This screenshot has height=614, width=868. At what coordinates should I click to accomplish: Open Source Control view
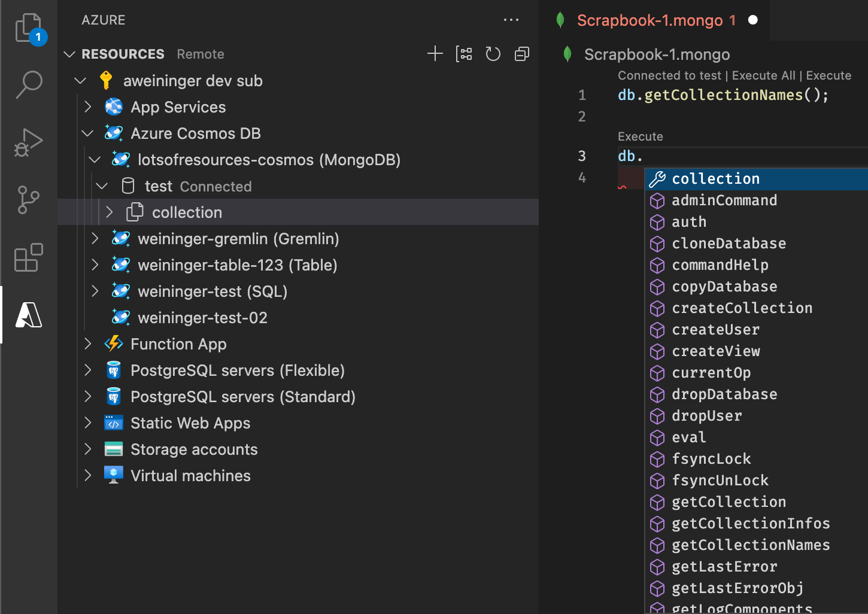29,199
